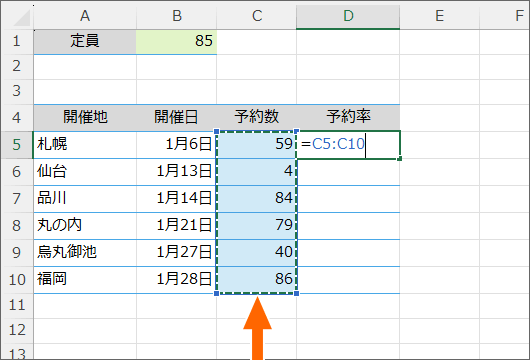The height and width of the screenshot is (360, 530).
Task: Select row 6 header
Action: (17, 172)
